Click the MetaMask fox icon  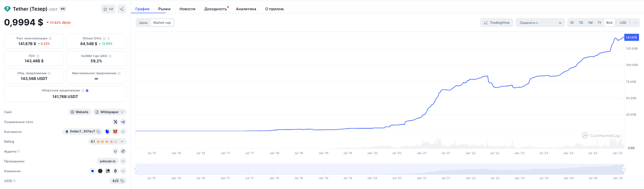[x=115, y=132]
